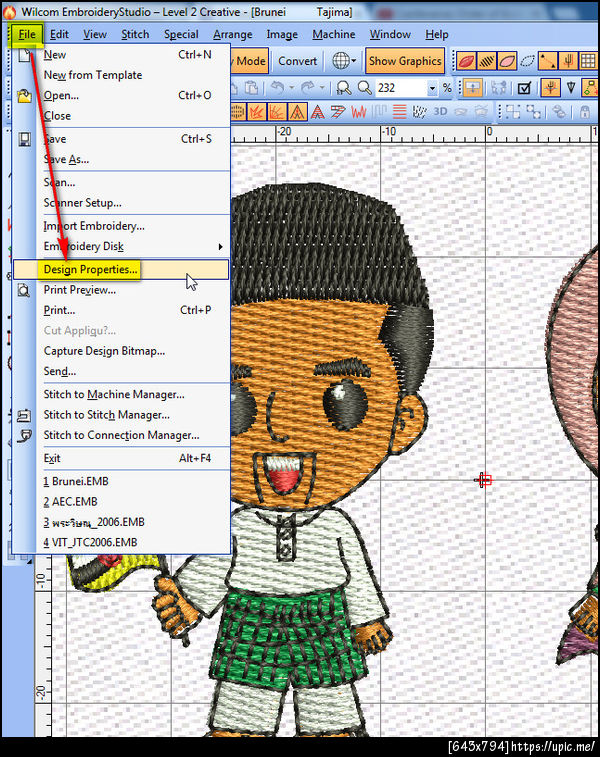This screenshot has width=600, height=757.
Task: Click the Zoom magnifier icon
Action: pos(364,88)
